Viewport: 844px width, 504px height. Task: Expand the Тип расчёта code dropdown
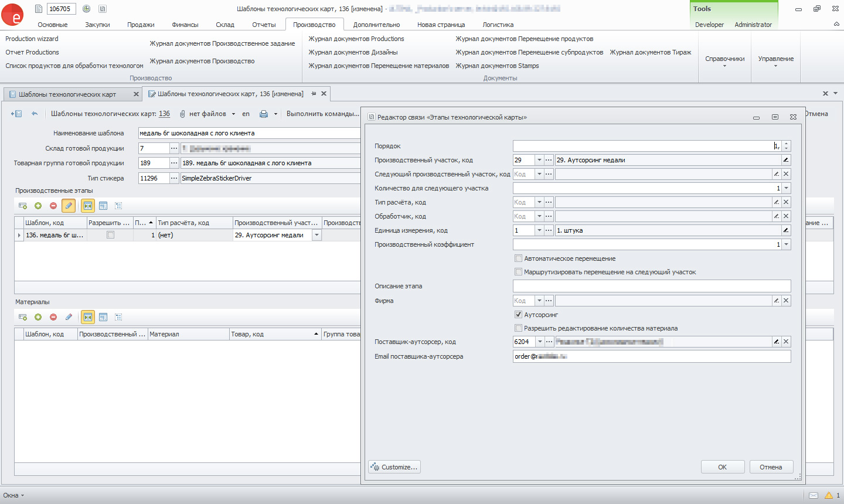point(539,202)
